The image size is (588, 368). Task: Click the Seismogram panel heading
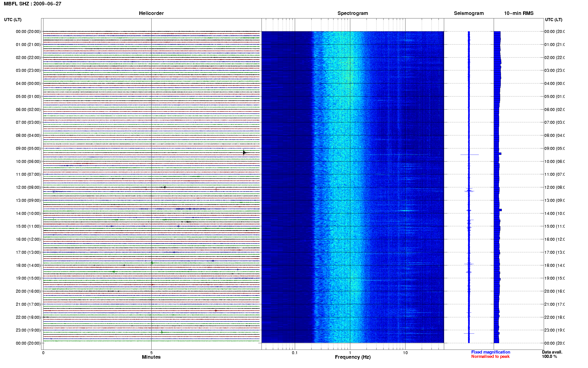469,13
